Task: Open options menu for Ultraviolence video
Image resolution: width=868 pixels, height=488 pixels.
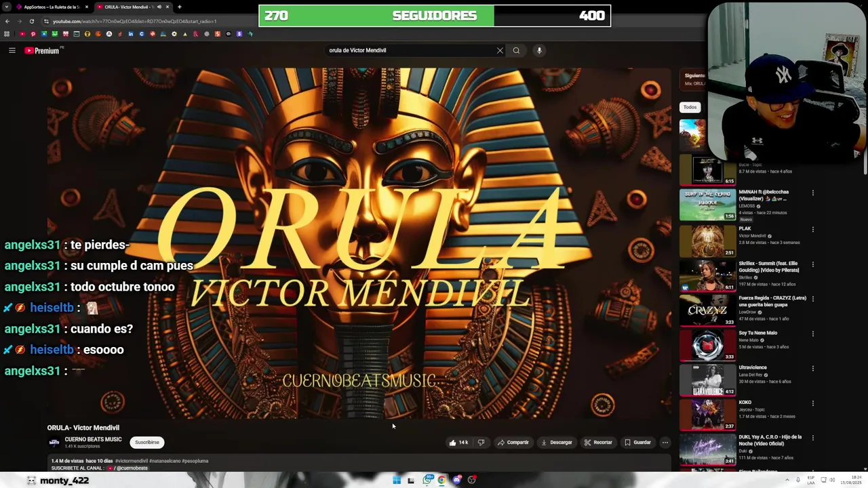Action: 812,369
